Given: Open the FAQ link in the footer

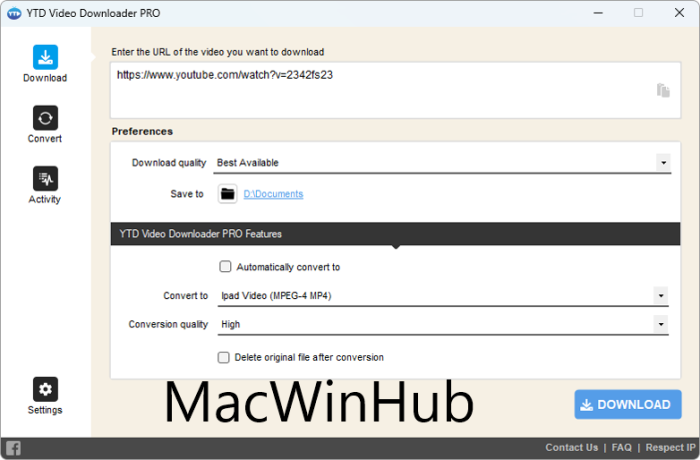Looking at the screenshot, I should pos(621,447).
